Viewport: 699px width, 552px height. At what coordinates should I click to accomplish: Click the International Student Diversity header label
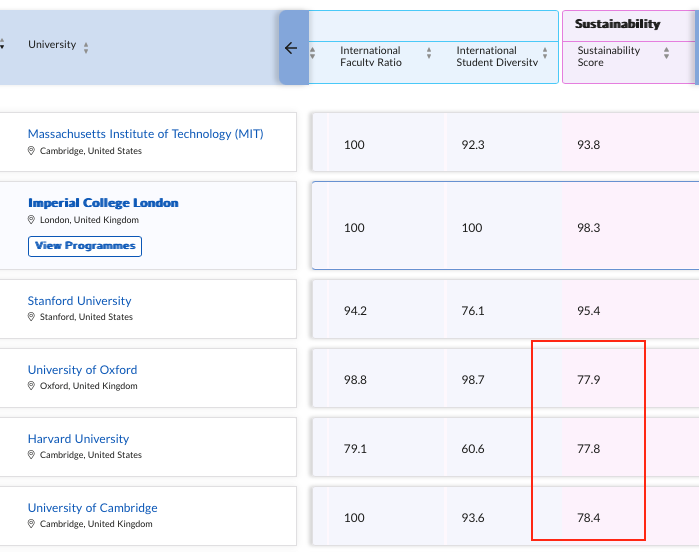(497, 56)
